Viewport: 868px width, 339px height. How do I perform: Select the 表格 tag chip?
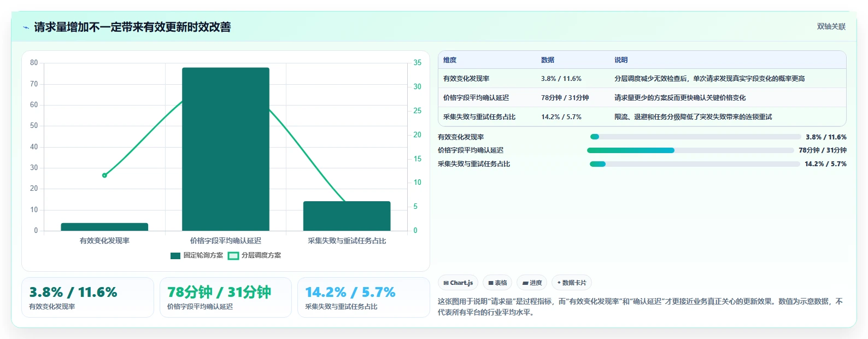point(497,283)
